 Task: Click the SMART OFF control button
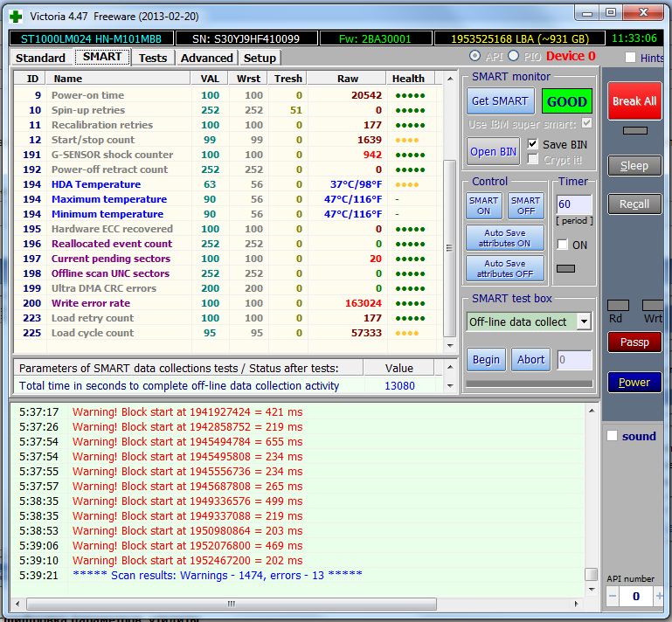tap(525, 206)
